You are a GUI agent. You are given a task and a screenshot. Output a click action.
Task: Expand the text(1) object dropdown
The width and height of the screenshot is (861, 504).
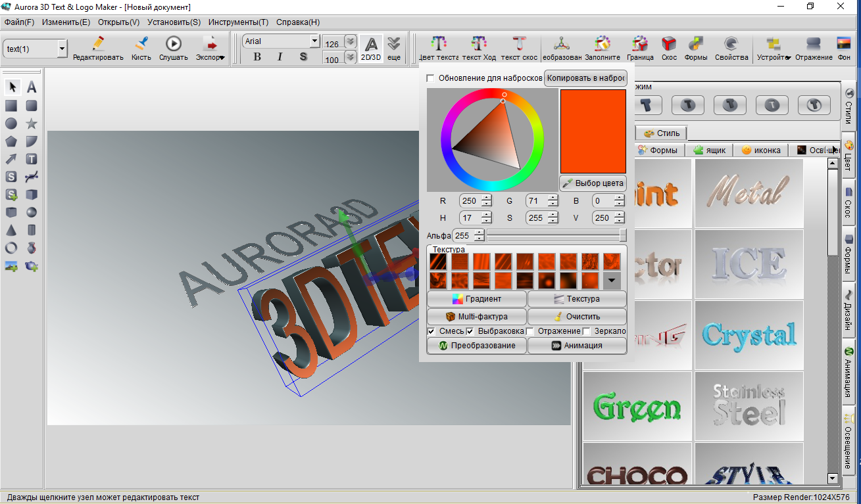tap(62, 49)
